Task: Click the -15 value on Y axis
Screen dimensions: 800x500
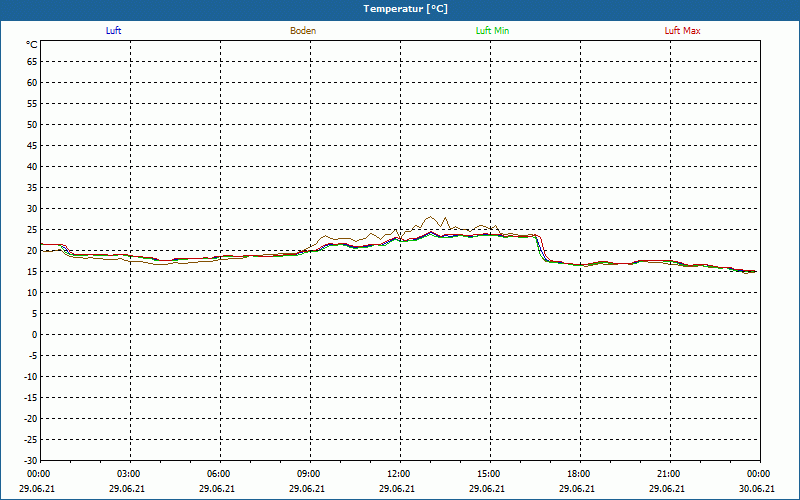Action: pos(31,397)
